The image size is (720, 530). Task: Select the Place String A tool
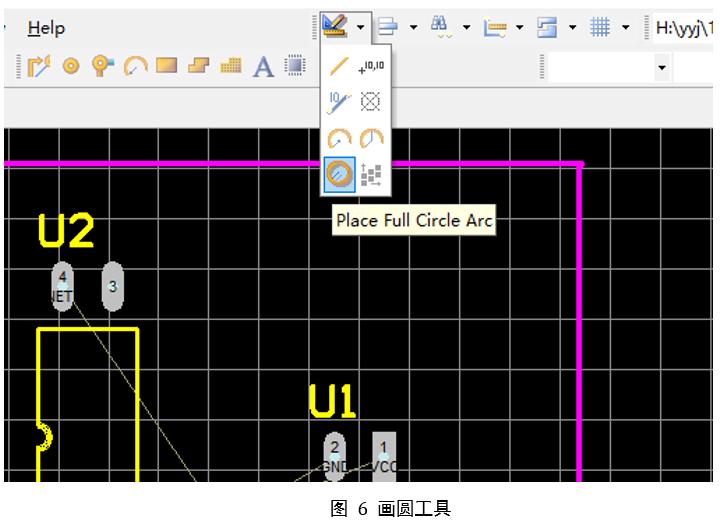click(x=263, y=67)
